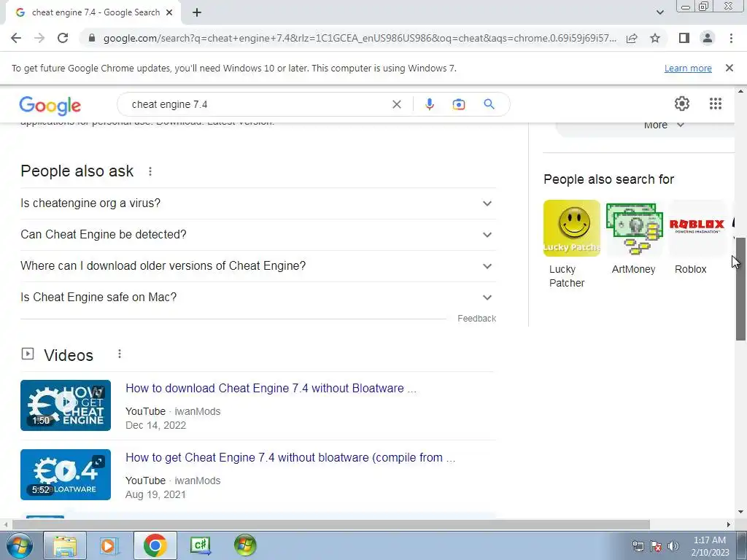Image resolution: width=747 pixels, height=560 pixels.
Task: Open the Windows Start menu
Action: 19,545
